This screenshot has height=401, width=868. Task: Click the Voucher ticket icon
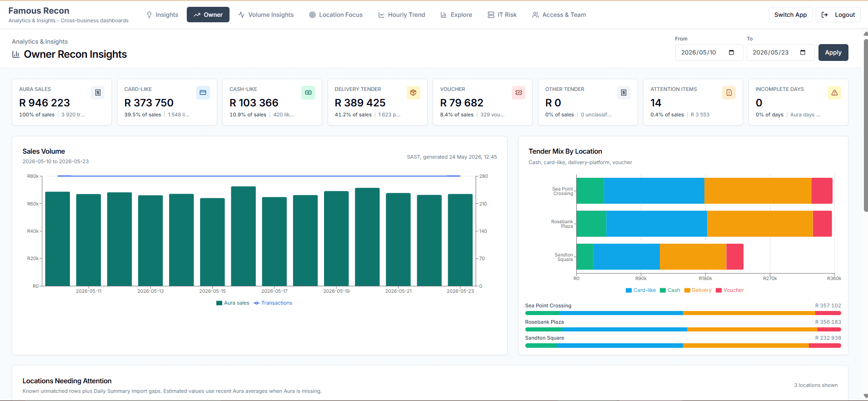point(519,92)
